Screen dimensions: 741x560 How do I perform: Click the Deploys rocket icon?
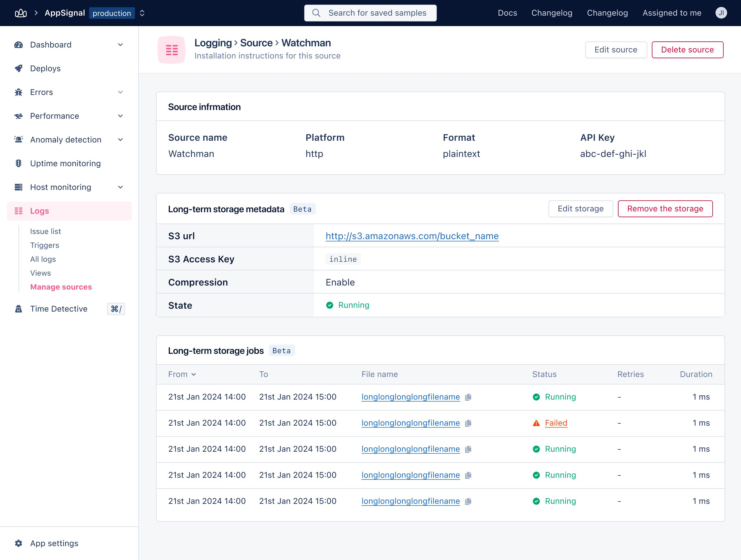click(x=19, y=68)
